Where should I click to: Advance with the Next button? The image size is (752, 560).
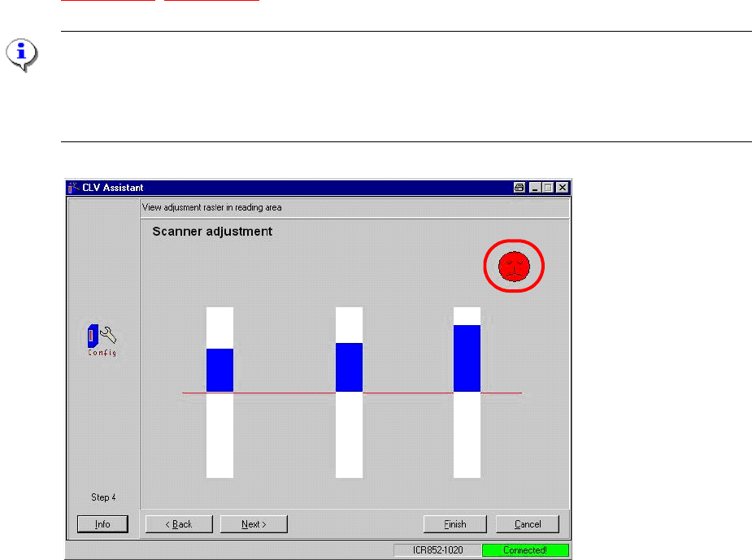254,524
